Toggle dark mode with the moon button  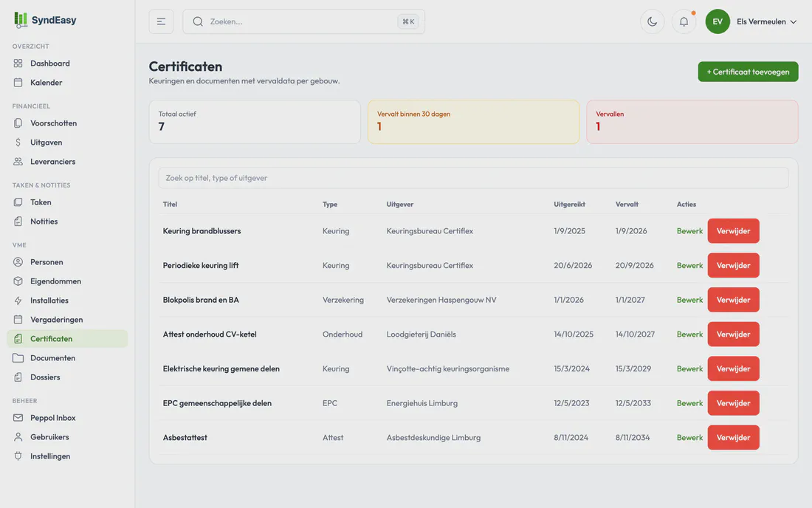click(x=653, y=21)
